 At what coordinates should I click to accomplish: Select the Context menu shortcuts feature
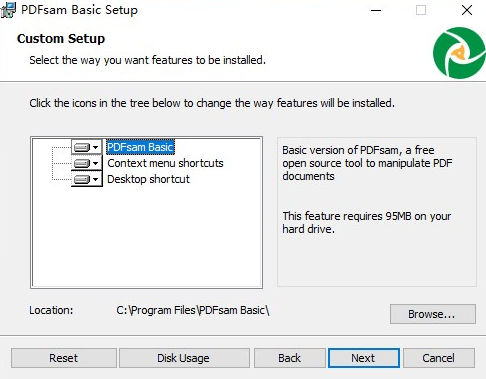(165, 163)
